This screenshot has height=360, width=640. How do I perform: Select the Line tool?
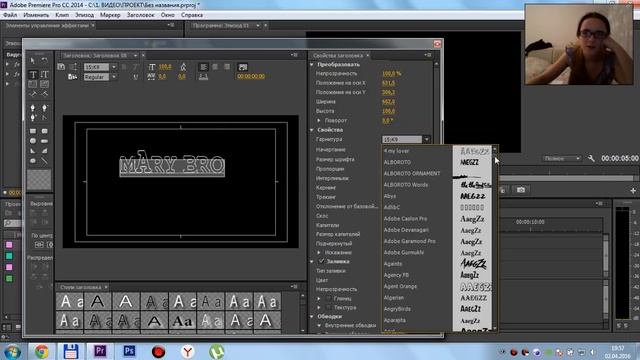pos(44,161)
